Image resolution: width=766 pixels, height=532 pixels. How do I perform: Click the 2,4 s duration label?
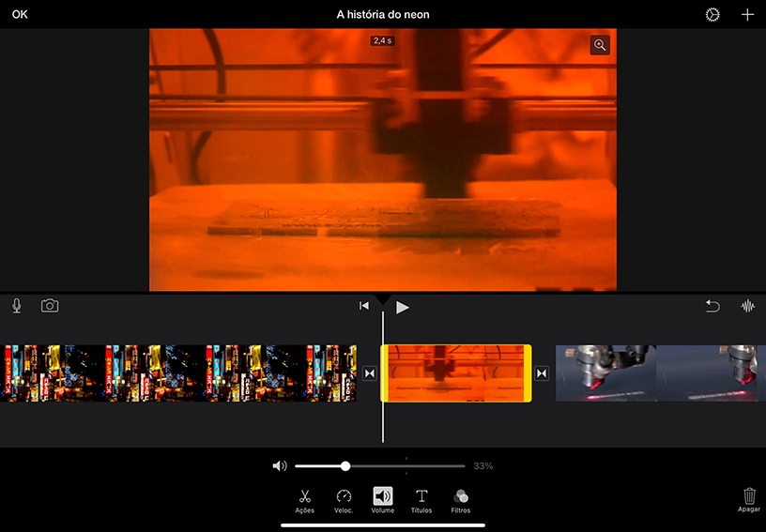click(382, 41)
